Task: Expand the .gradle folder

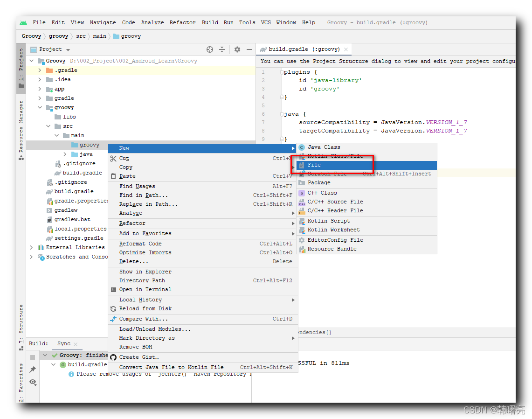Action: click(x=40, y=70)
